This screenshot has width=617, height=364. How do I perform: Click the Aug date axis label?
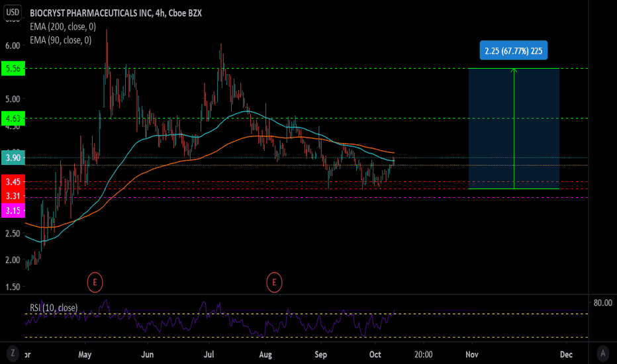(265, 355)
